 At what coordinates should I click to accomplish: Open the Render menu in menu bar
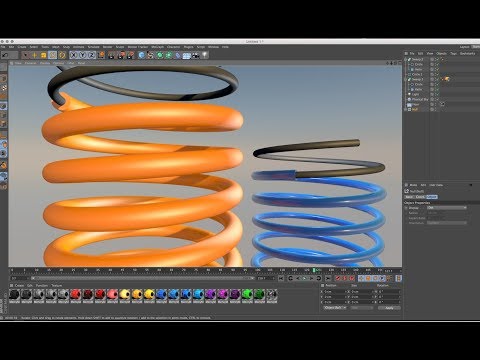point(108,47)
